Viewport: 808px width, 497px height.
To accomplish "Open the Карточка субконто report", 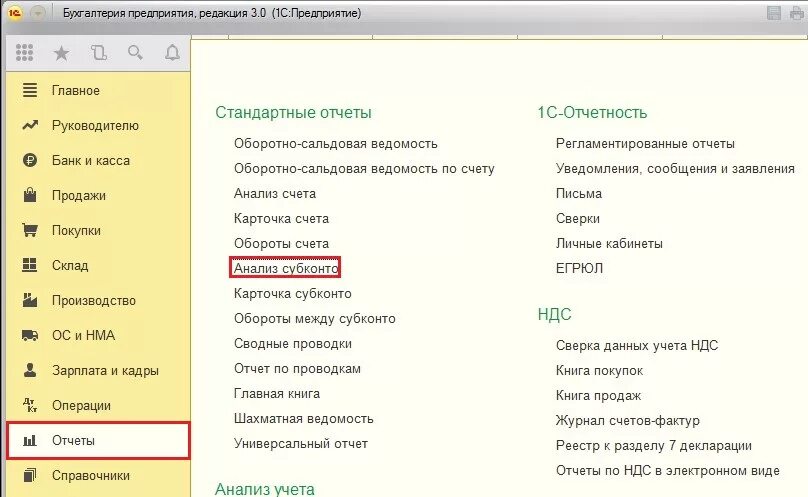I will (293, 294).
